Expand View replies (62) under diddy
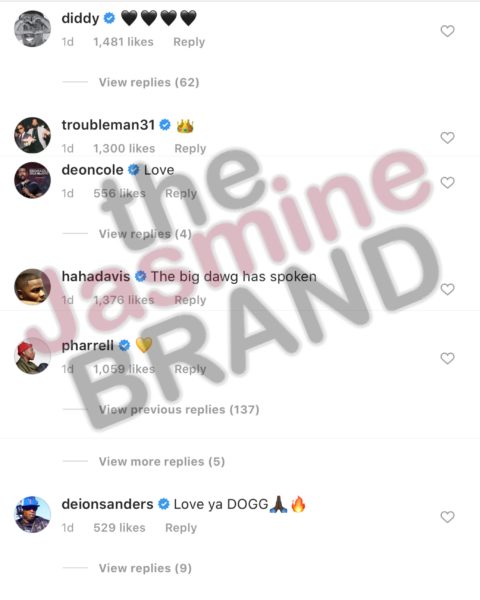The height and width of the screenshot is (600, 480). pyautogui.click(x=149, y=82)
